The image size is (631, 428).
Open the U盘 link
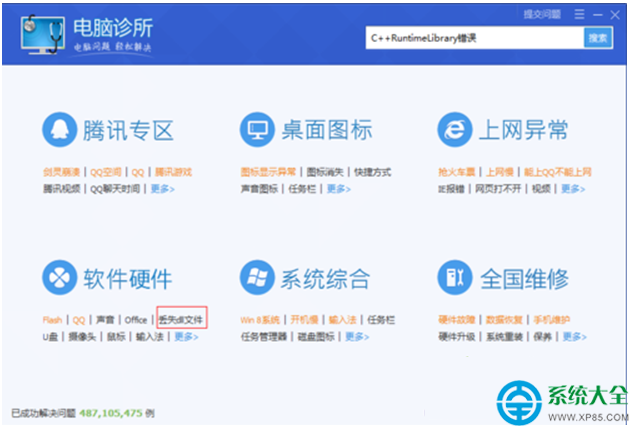(x=50, y=337)
